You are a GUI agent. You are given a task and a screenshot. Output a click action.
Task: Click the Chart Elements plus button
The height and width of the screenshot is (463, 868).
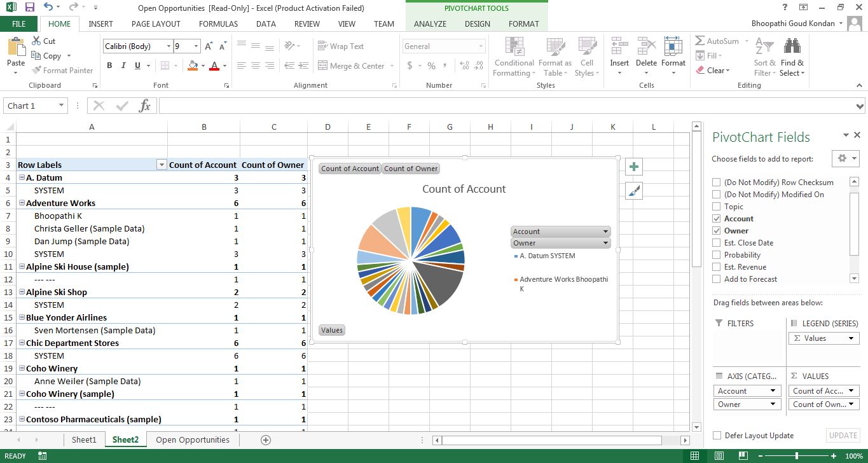pos(634,167)
